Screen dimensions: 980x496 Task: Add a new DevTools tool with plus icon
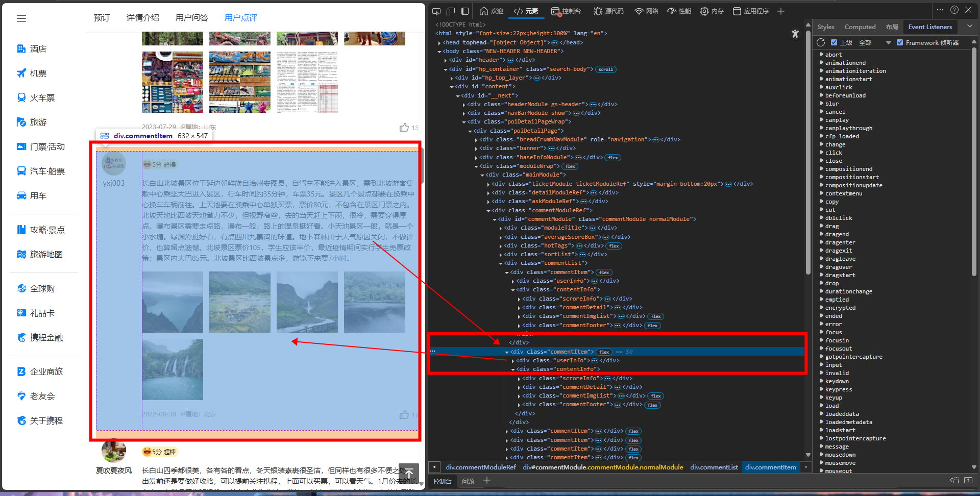click(x=781, y=11)
